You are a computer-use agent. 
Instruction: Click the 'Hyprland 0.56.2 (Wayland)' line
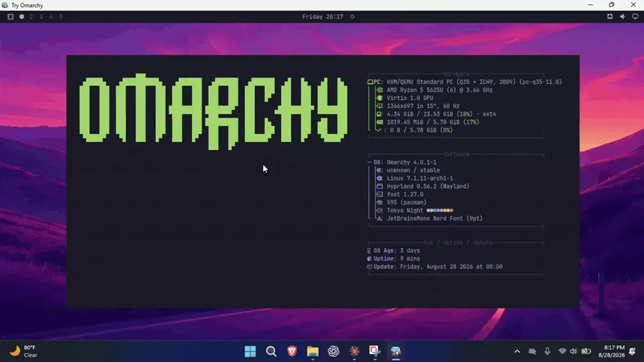click(x=423, y=186)
